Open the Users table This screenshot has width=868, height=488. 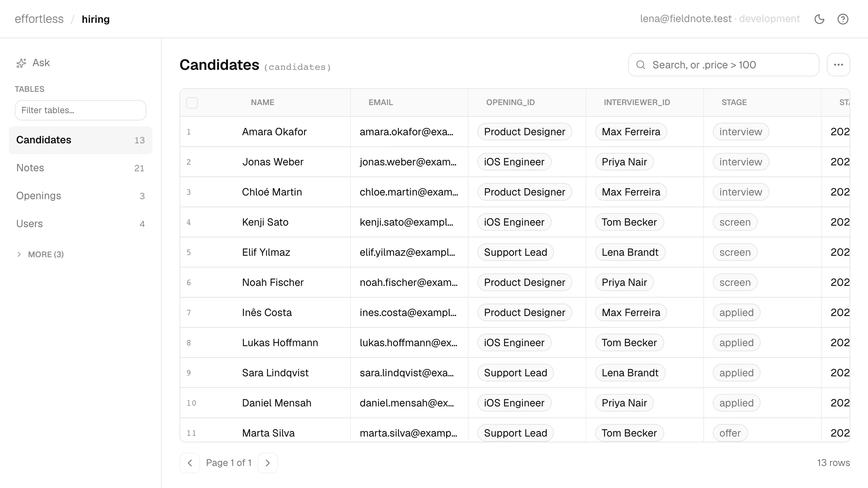pyautogui.click(x=81, y=224)
